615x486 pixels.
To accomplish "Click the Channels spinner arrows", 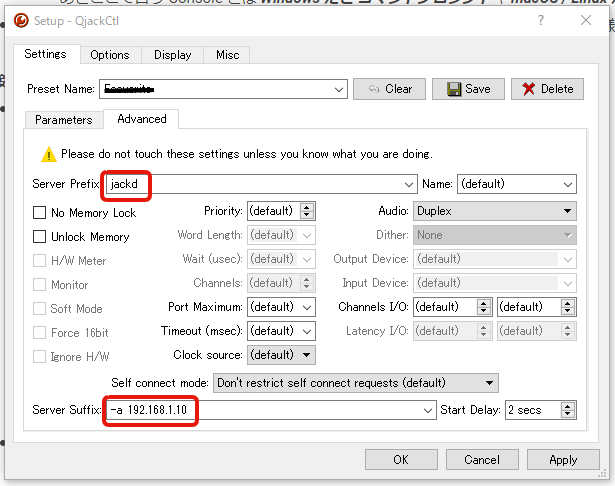I will click(307, 283).
